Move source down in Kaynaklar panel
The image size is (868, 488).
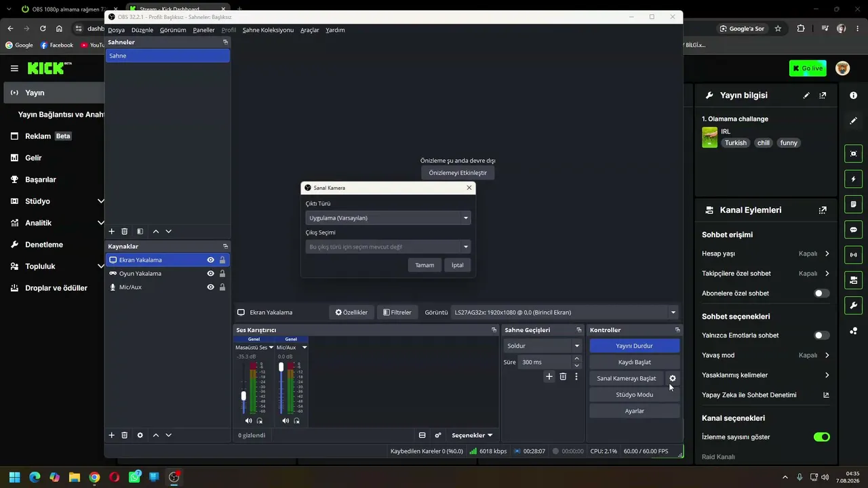(169, 435)
